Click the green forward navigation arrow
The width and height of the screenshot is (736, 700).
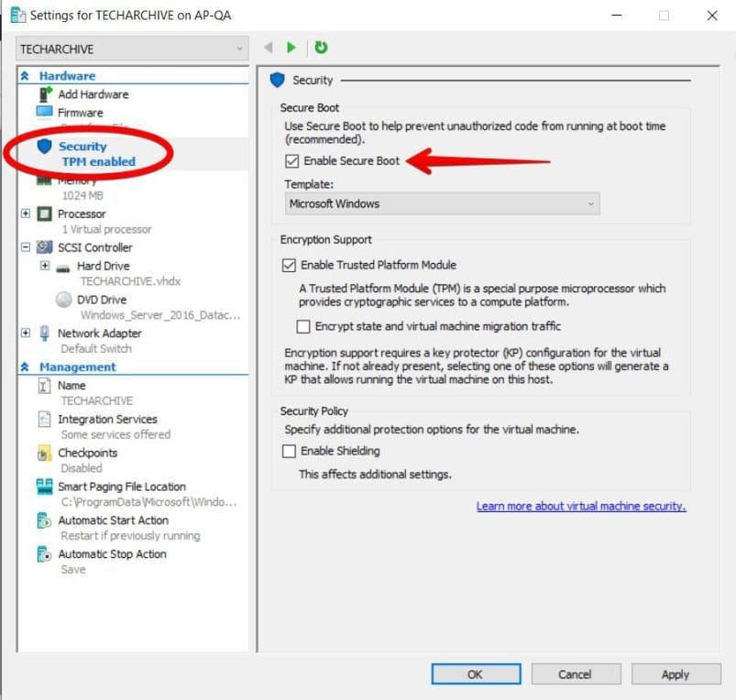click(x=291, y=48)
